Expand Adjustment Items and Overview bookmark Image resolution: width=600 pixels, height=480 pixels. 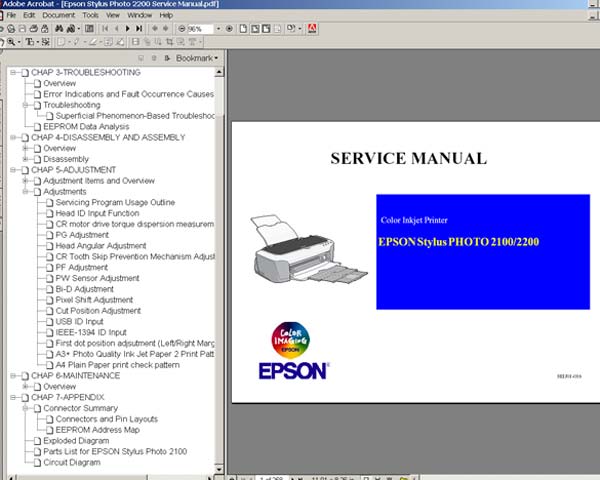click(25, 181)
